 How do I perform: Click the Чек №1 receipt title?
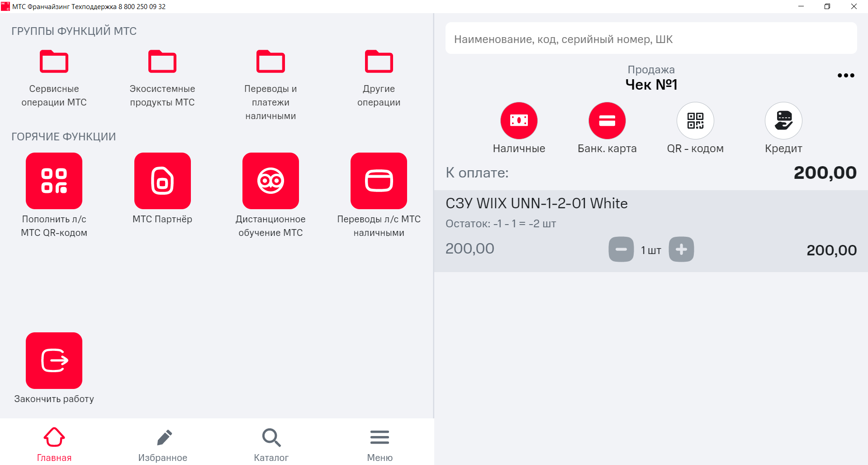pyautogui.click(x=651, y=85)
